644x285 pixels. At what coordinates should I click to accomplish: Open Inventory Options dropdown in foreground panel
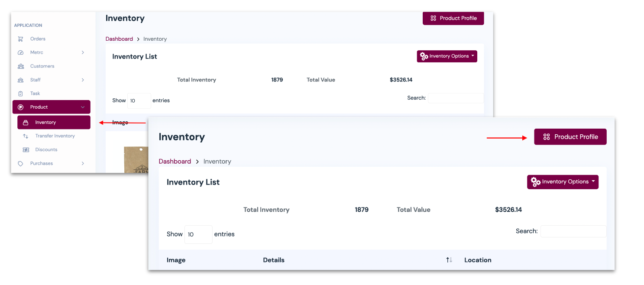coord(562,182)
